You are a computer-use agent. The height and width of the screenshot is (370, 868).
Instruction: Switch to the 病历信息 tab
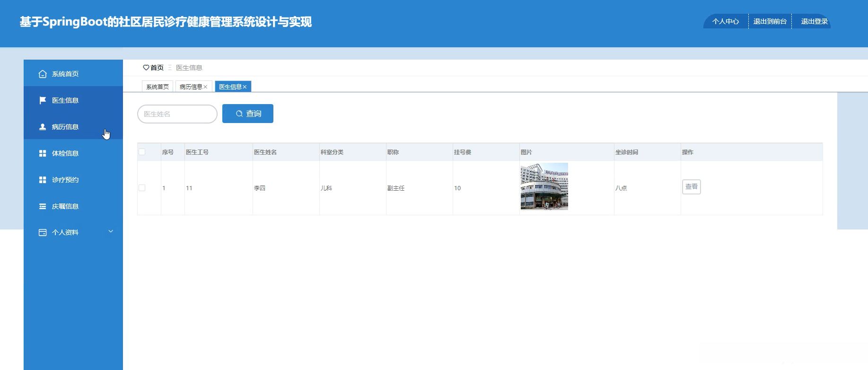click(x=191, y=87)
